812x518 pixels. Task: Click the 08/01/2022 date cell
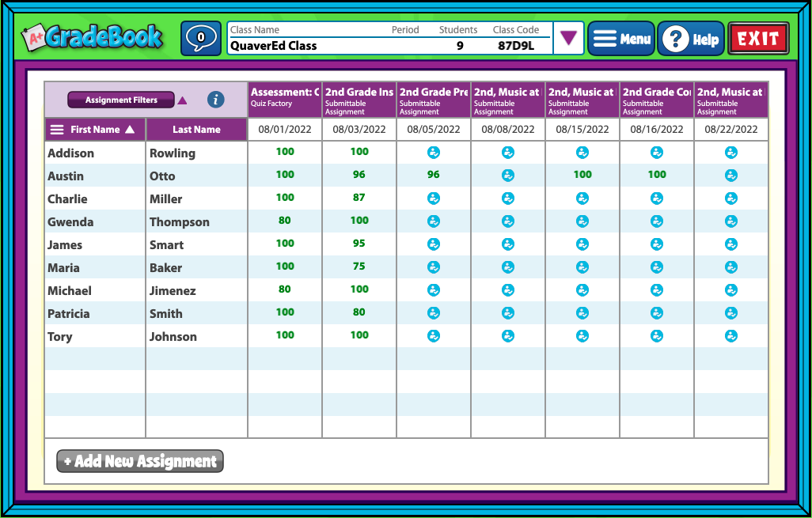[x=285, y=130]
